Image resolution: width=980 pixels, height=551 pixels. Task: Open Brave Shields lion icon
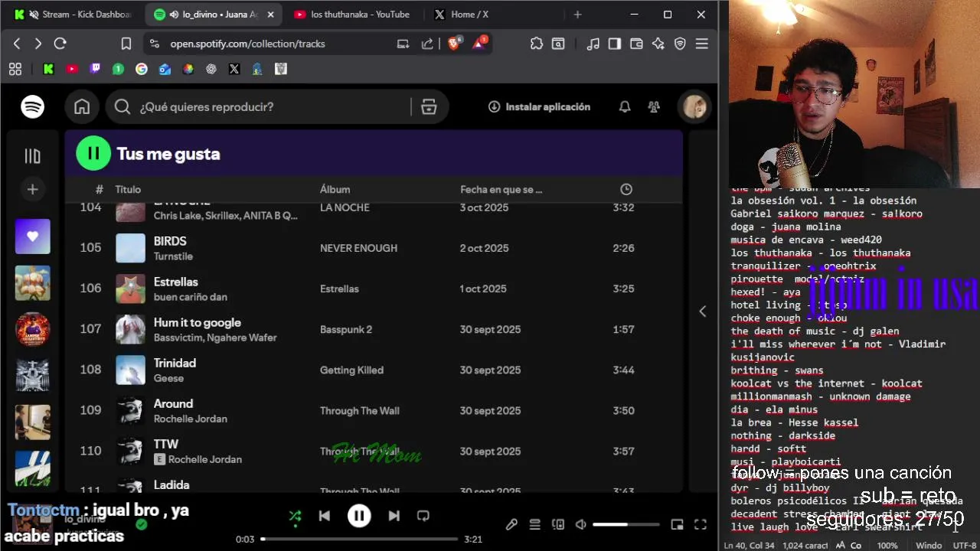tap(454, 44)
